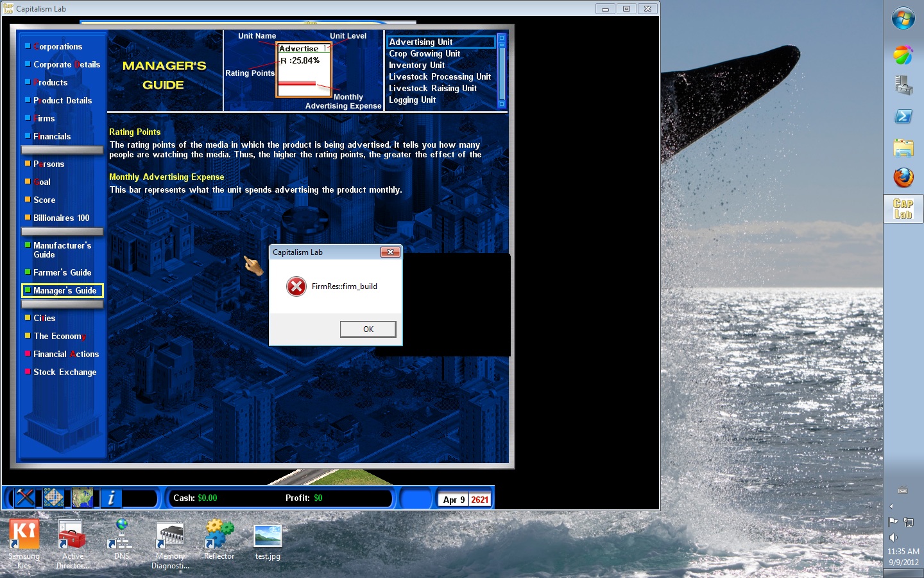Viewport: 924px width, 578px height.
Task: Select Logging Unit in list
Action: point(412,100)
